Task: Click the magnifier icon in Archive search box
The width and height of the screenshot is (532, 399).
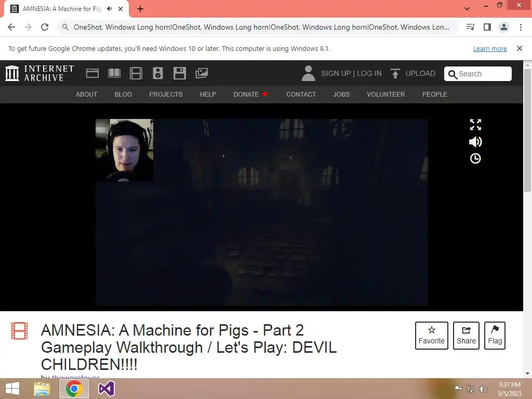Action: 453,74
